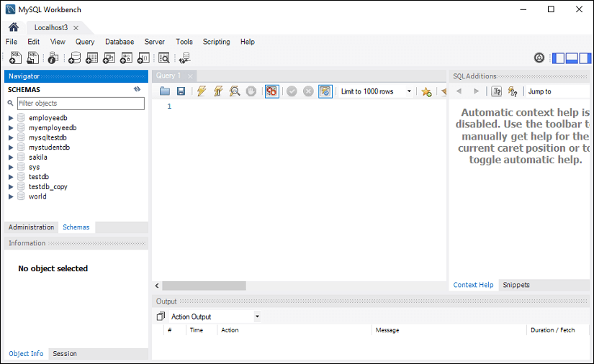Screen dimensions: 594x364
Task: Expand the myemployeedb schema
Action: coord(11,128)
